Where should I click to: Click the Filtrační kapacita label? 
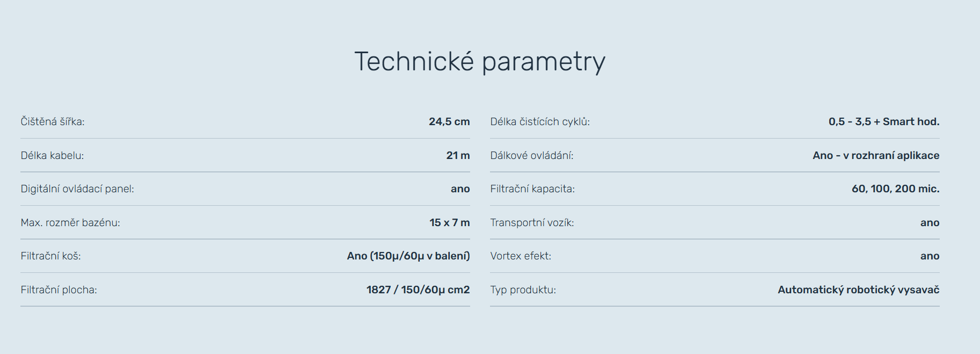(x=532, y=189)
